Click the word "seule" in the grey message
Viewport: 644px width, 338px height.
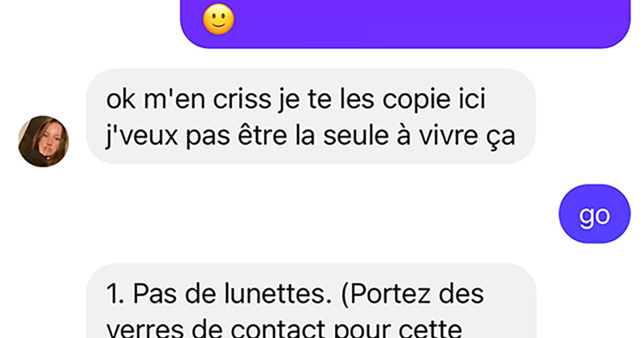[x=361, y=137]
